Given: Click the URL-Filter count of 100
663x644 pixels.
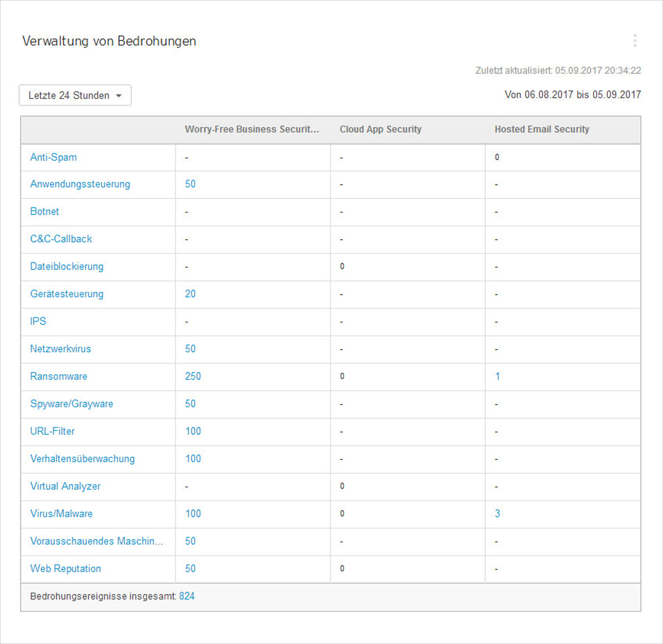Looking at the screenshot, I should pos(193,431).
